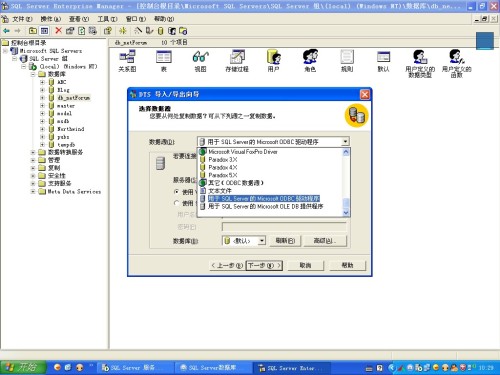Expand the master database tree node
500x375 pixels.
tap(42, 106)
